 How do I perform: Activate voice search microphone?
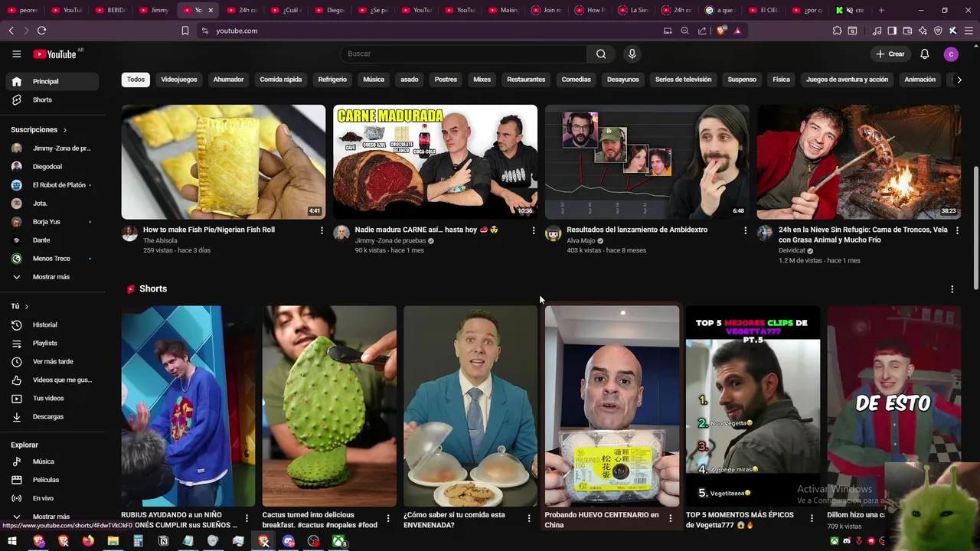click(632, 54)
